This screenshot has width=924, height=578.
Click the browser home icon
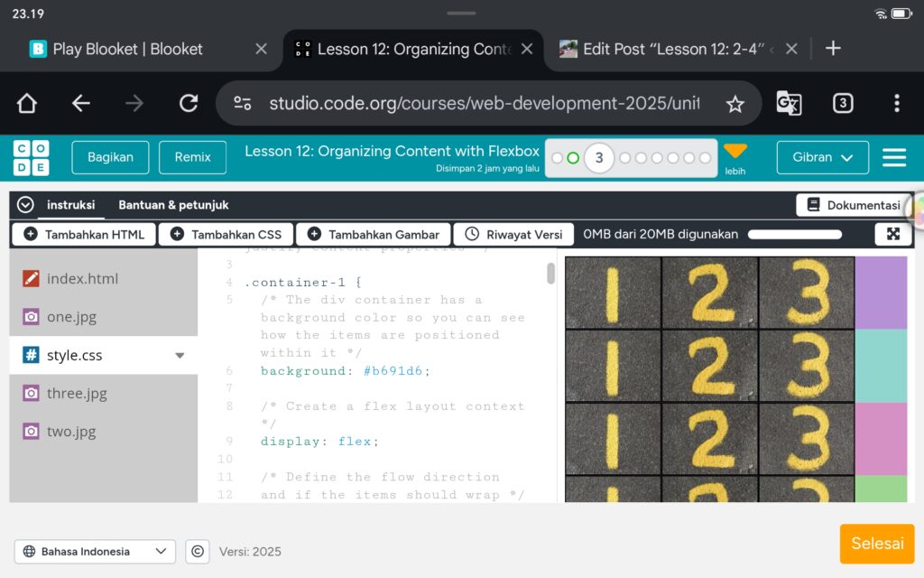point(27,103)
